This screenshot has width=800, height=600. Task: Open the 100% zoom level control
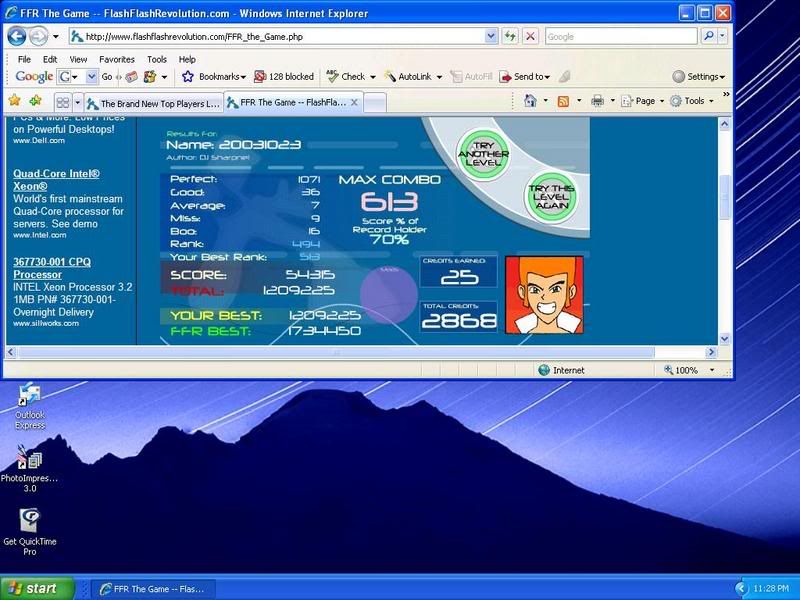(688, 370)
